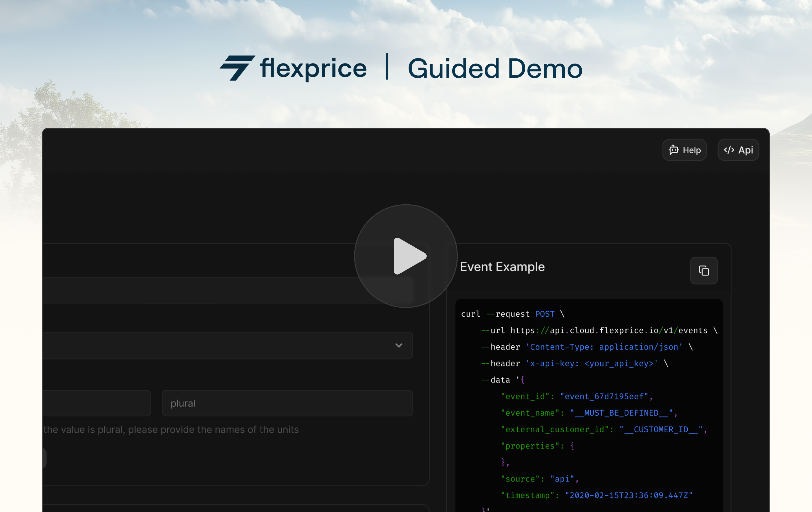Select the Event Example panel header
Screen dimensions: 812x512
502,267
